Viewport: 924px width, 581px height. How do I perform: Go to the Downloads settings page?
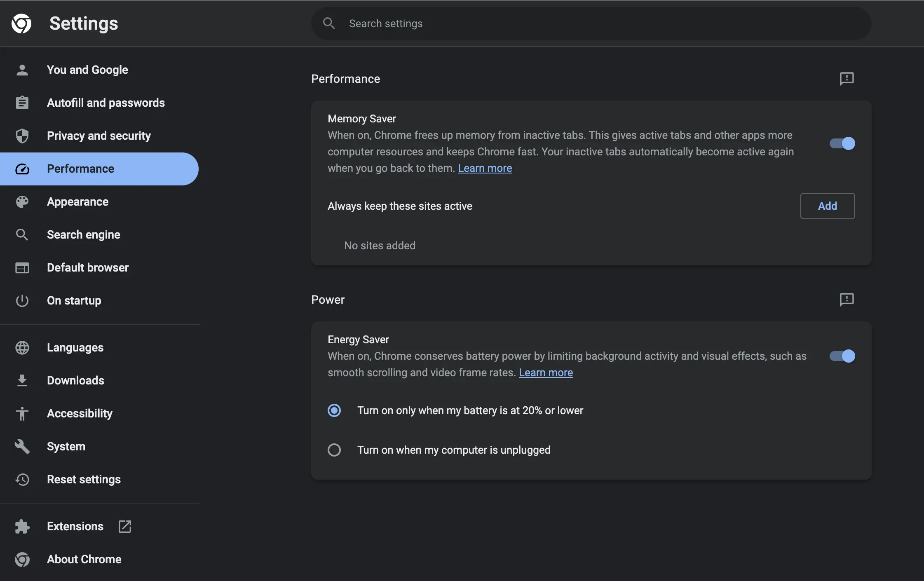(75, 380)
